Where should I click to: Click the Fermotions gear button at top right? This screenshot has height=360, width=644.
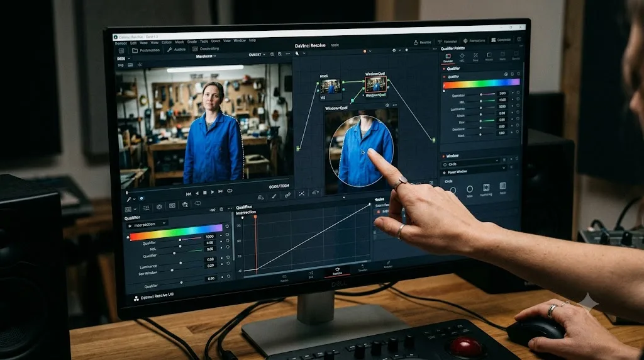(x=474, y=41)
